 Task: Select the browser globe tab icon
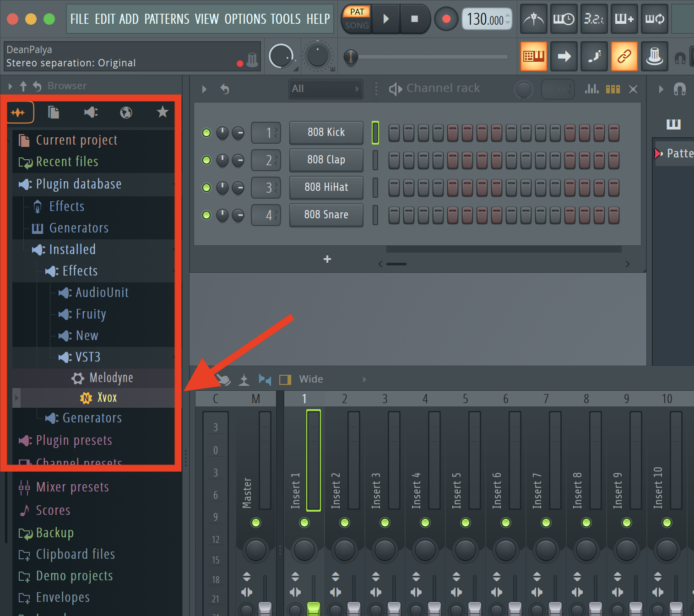[x=126, y=112]
